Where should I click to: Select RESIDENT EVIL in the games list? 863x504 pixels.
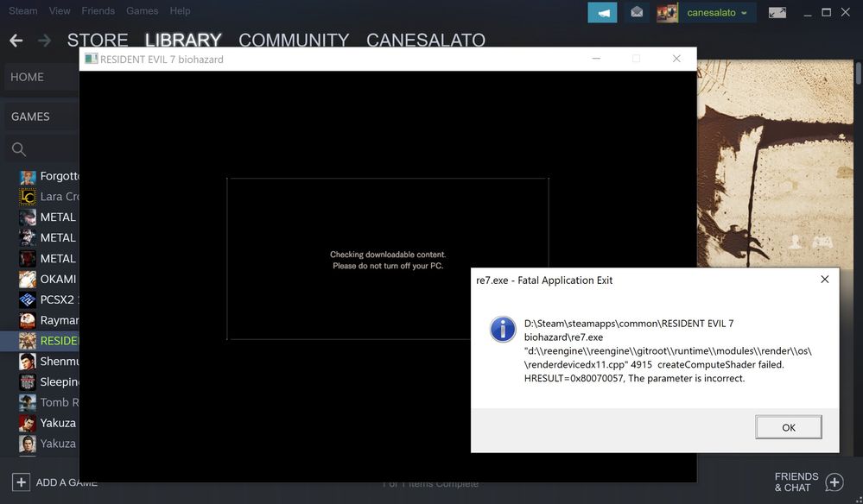coord(41,341)
